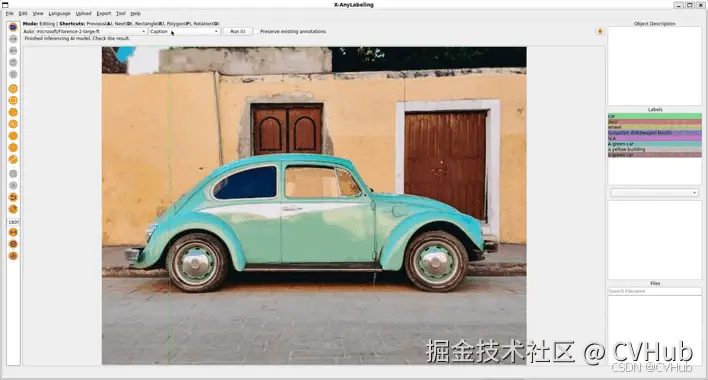Select the Create Line tool
The width and height of the screenshot is (708, 380).
(13, 135)
